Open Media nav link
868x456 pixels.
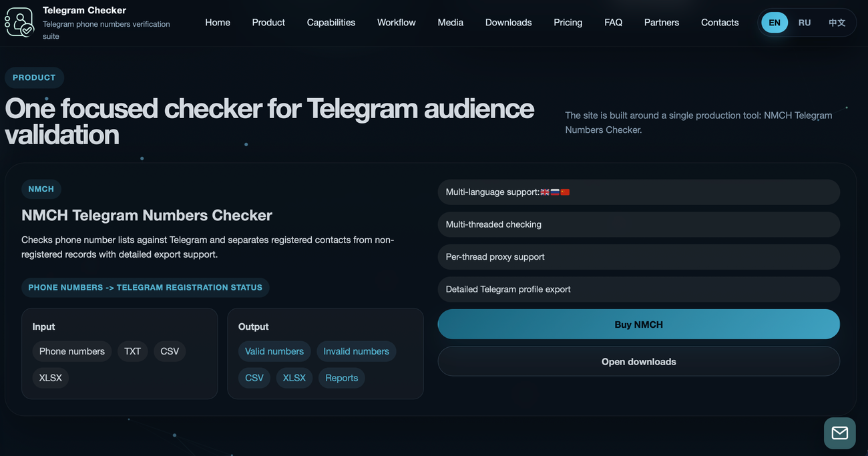451,23
